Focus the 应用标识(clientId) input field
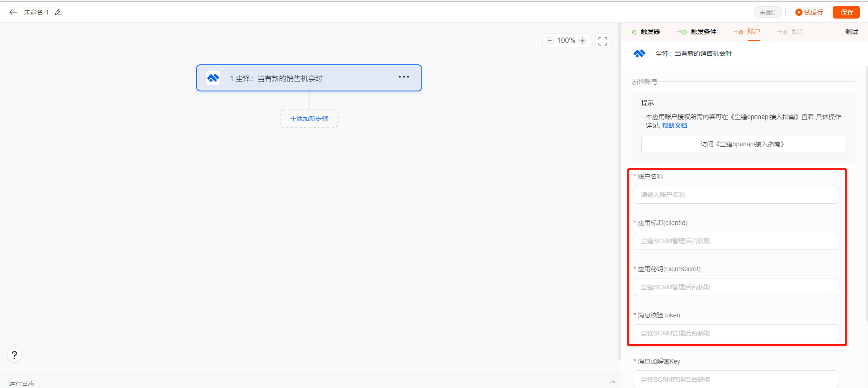Viewport: 868px width, 388px height. pyautogui.click(x=736, y=241)
